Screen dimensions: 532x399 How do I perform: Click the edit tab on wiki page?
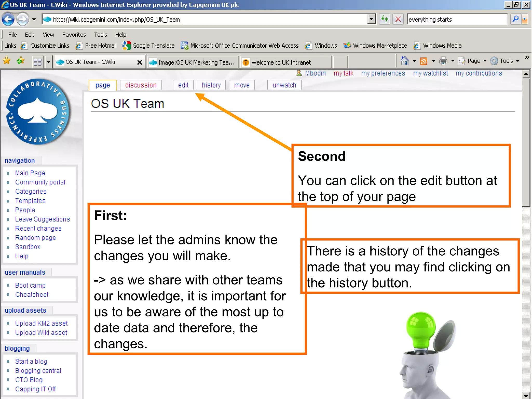(x=183, y=85)
